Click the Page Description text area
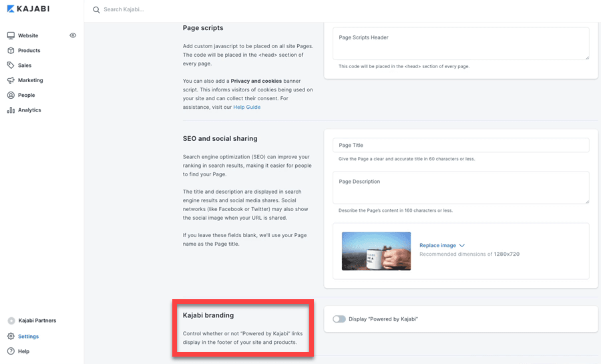 pos(461,187)
